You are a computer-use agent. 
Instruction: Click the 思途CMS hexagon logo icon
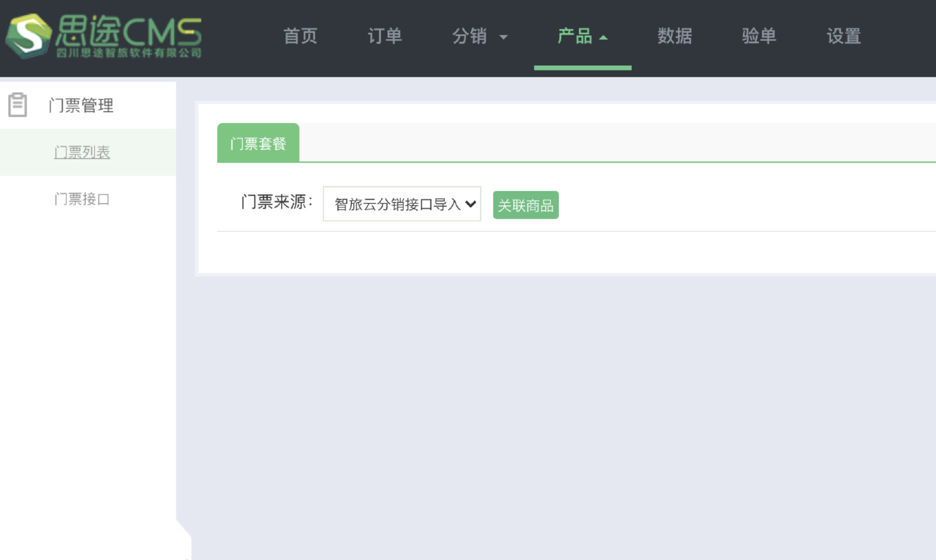tap(29, 36)
